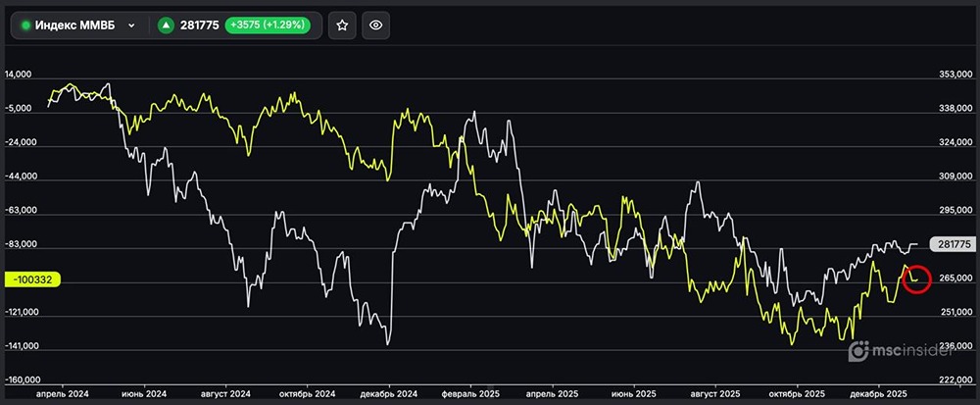This screenshot has width=980, height=405.
Task: Click the октябрь 2025 time axis label
Action: (797, 394)
